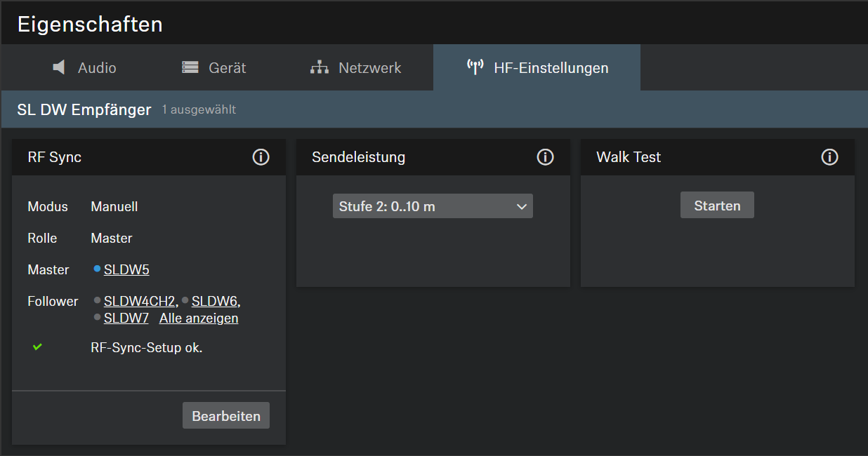Switch to the Netzwerk tab
868x456 pixels.
(356, 68)
